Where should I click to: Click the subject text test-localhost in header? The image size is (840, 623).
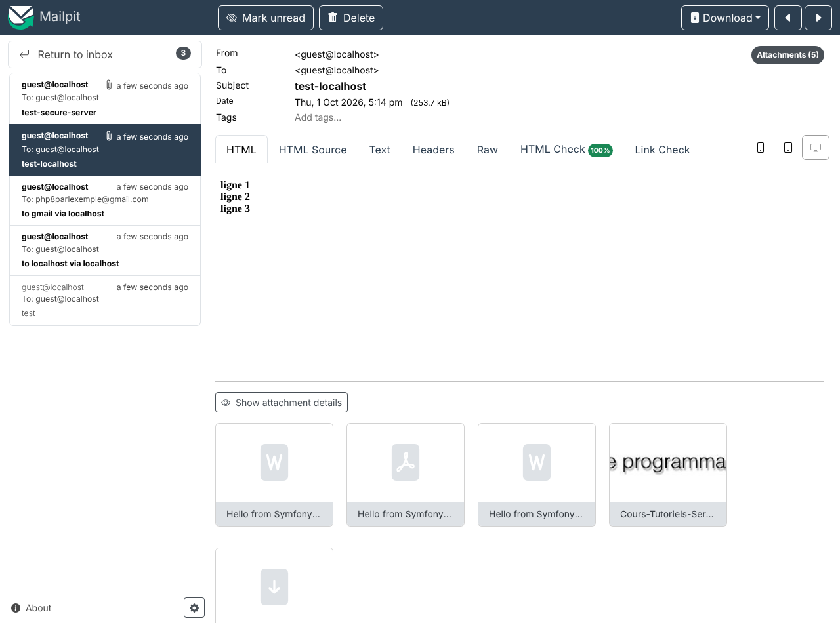[x=330, y=86]
